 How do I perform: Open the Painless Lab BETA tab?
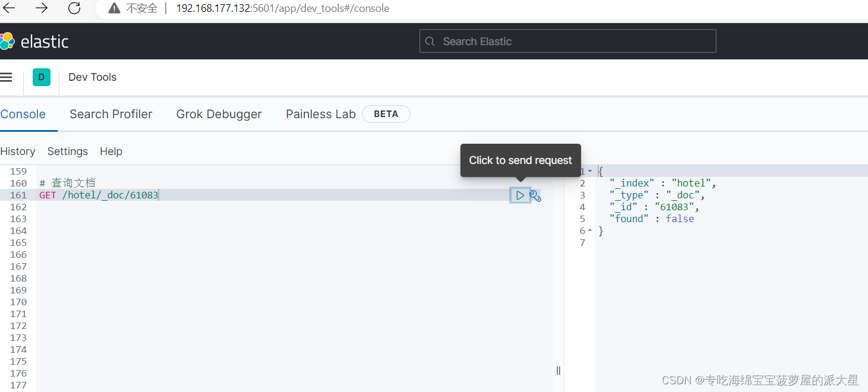coord(320,113)
